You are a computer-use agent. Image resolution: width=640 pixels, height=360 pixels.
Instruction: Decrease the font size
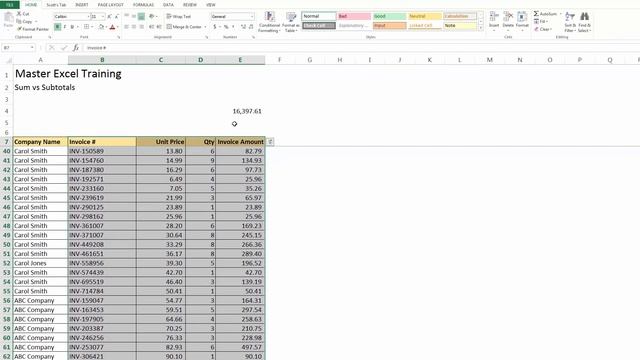[116, 16]
